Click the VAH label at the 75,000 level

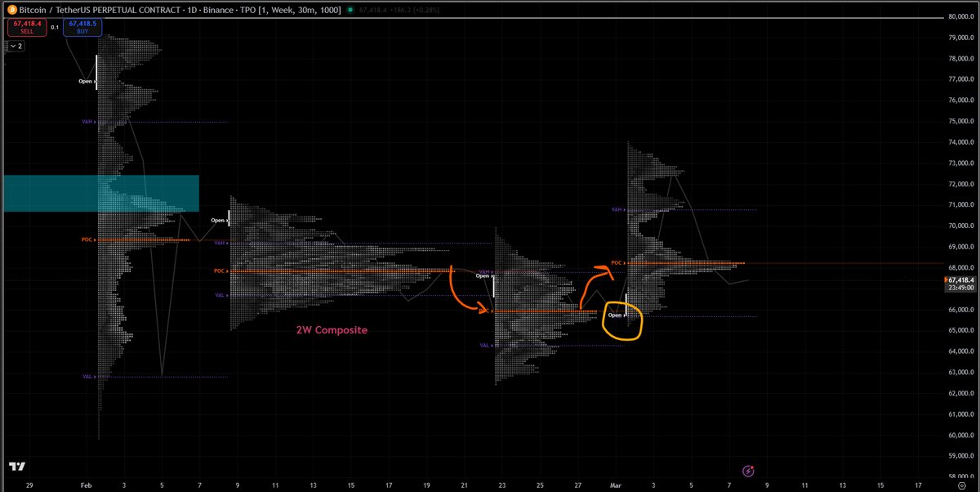(87, 122)
